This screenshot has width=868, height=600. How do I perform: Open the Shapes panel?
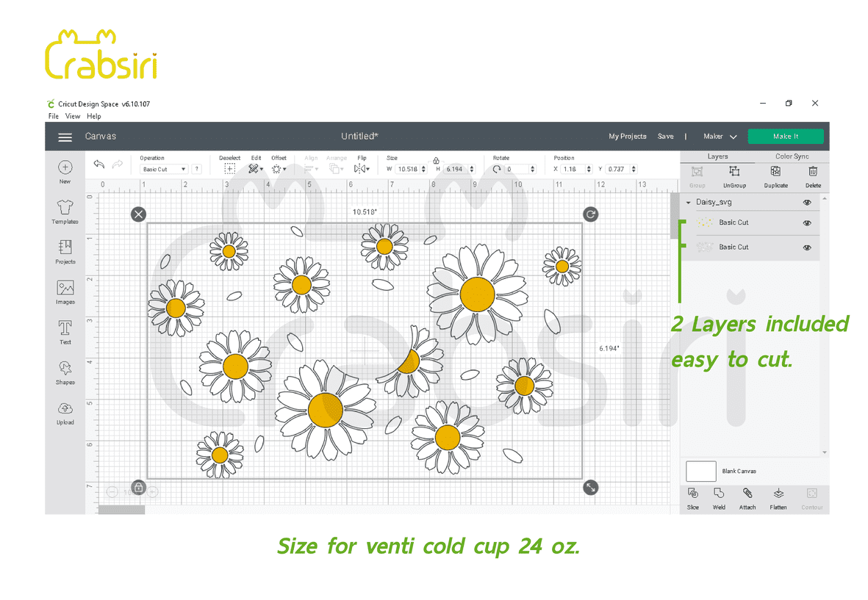[65, 371]
